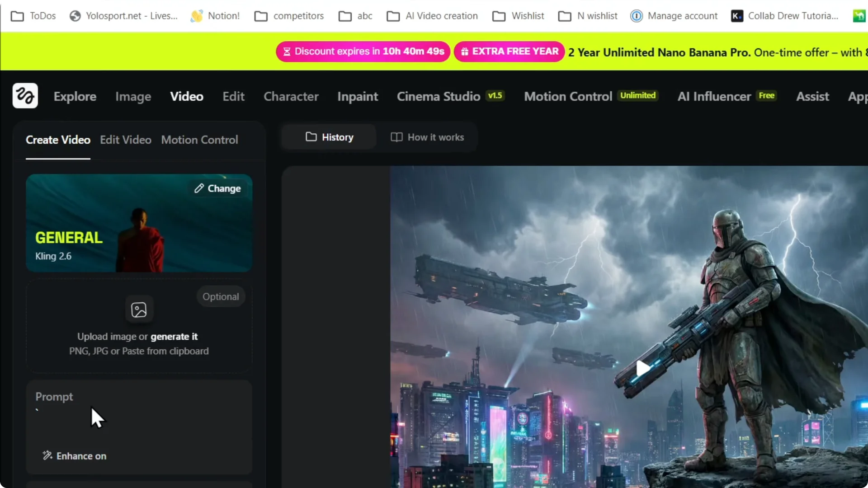Click the hourglass discount countdown icon
Viewport: 868px width, 488px height.
(287, 52)
